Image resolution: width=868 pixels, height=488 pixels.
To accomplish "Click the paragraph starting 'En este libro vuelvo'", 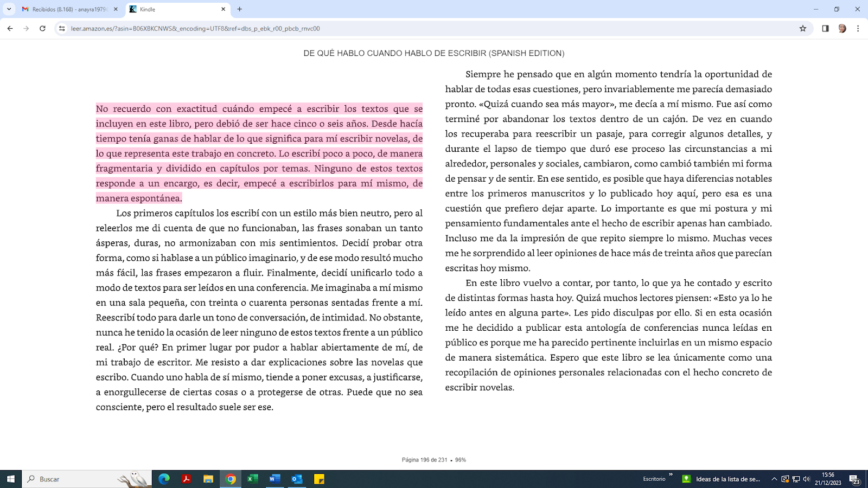I will 609,335.
